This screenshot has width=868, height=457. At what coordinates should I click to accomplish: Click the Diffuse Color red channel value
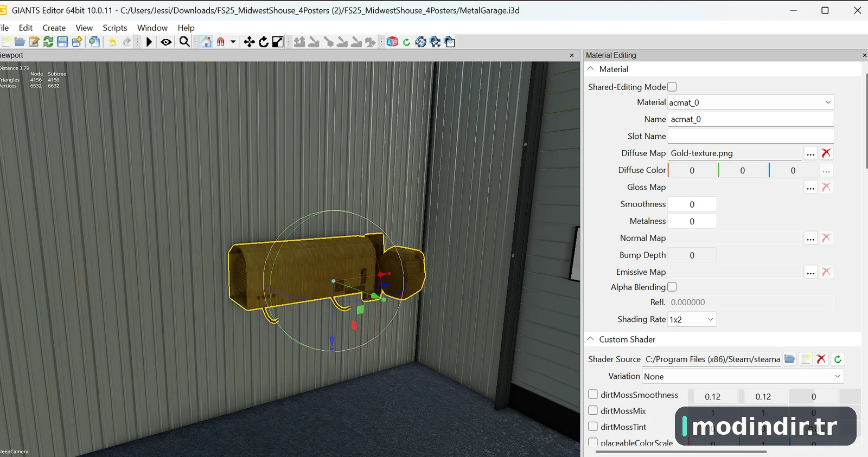pyautogui.click(x=692, y=170)
